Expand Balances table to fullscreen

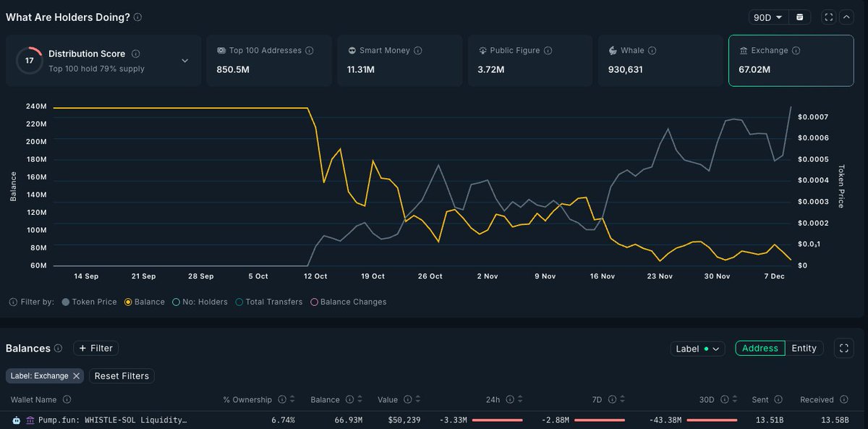coord(843,349)
